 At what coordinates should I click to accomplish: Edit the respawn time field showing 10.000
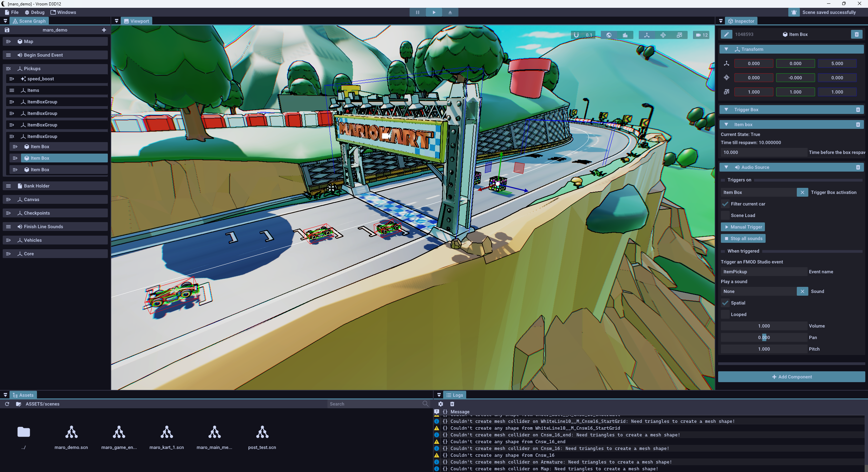tap(764, 152)
